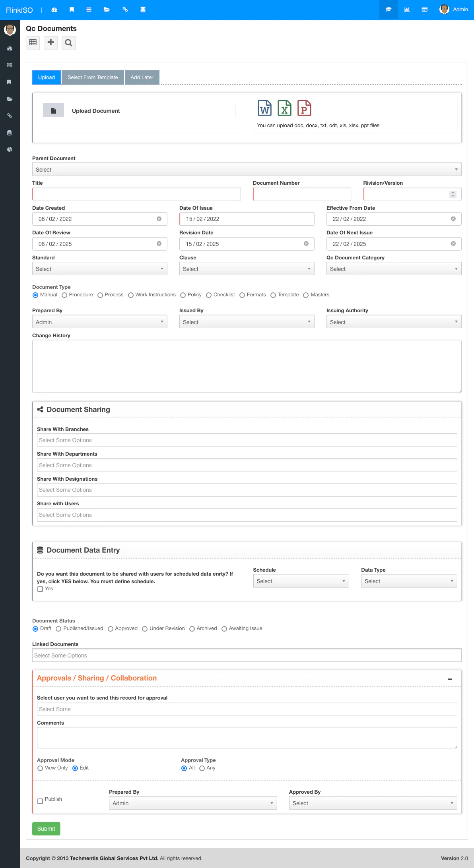Image resolution: width=474 pixels, height=868 pixels.
Task: Open search with the magnifier icon
Action: tap(68, 43)
